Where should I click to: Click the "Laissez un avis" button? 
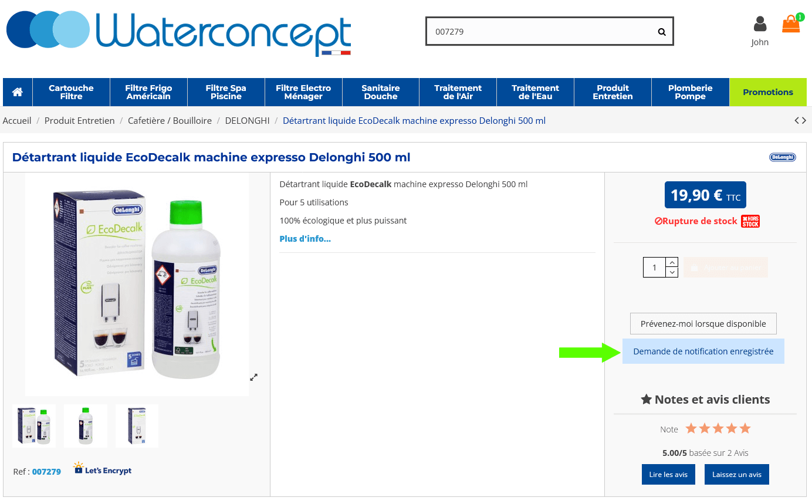click(736, 475)
